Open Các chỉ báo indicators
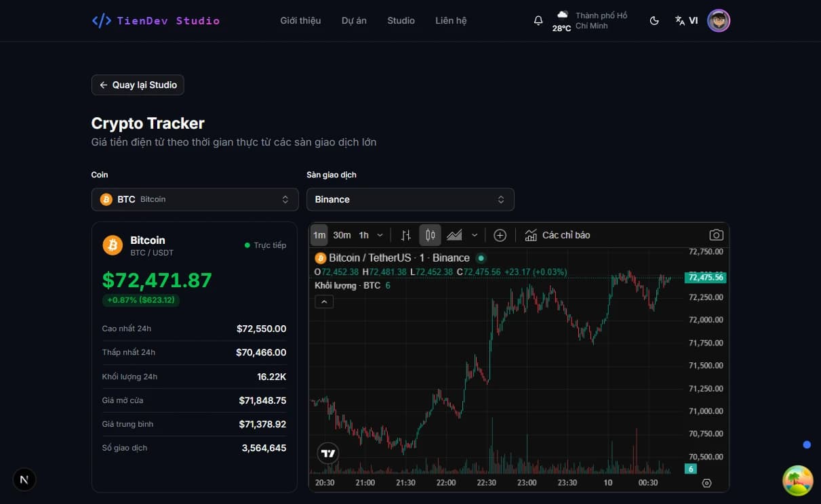The height and width of the screenshot is (504, 821). tap(557, 235)
